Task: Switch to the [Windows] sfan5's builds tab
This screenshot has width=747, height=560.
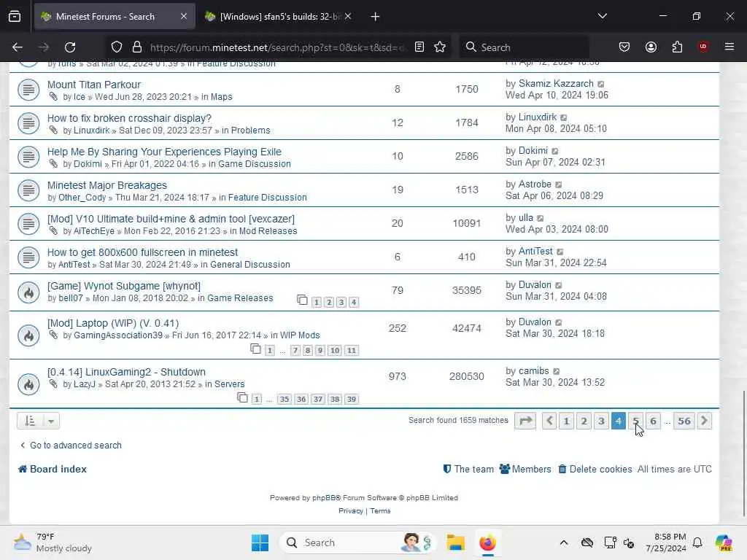Action: (x=279, y=17)
